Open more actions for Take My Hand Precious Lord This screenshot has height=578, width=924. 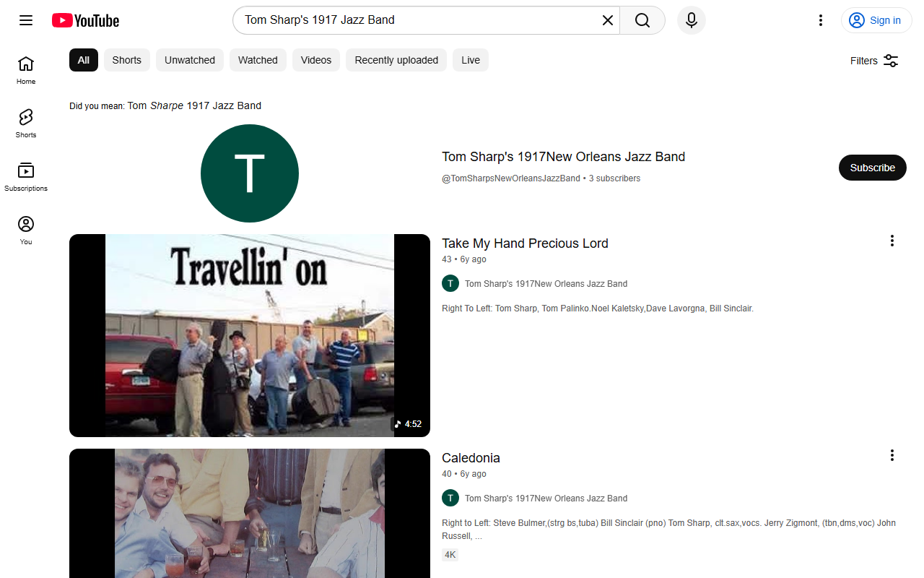coord(892,241)
